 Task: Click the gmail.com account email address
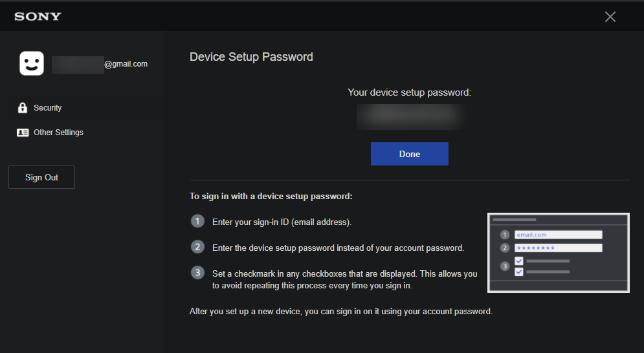[x=100, y=64]
